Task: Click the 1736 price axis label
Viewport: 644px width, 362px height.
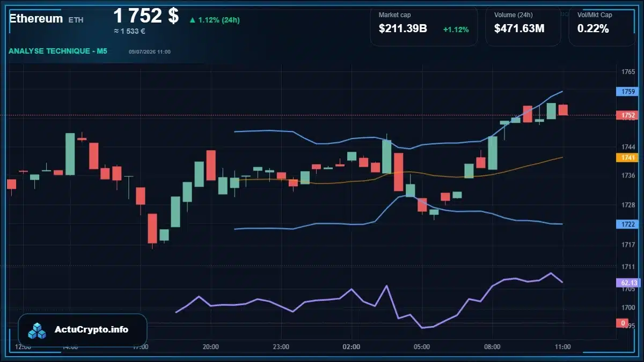Action: [628, 175]
